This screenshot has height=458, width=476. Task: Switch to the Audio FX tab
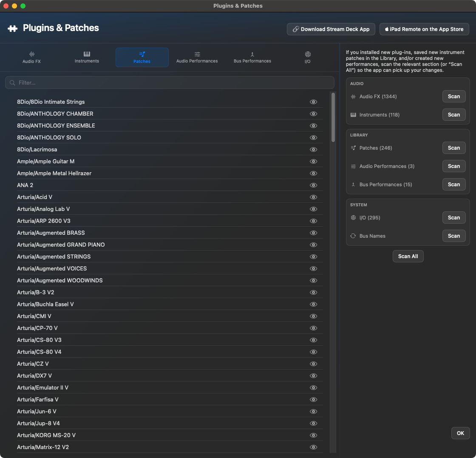pyautogui.click(x=31, y=57)
